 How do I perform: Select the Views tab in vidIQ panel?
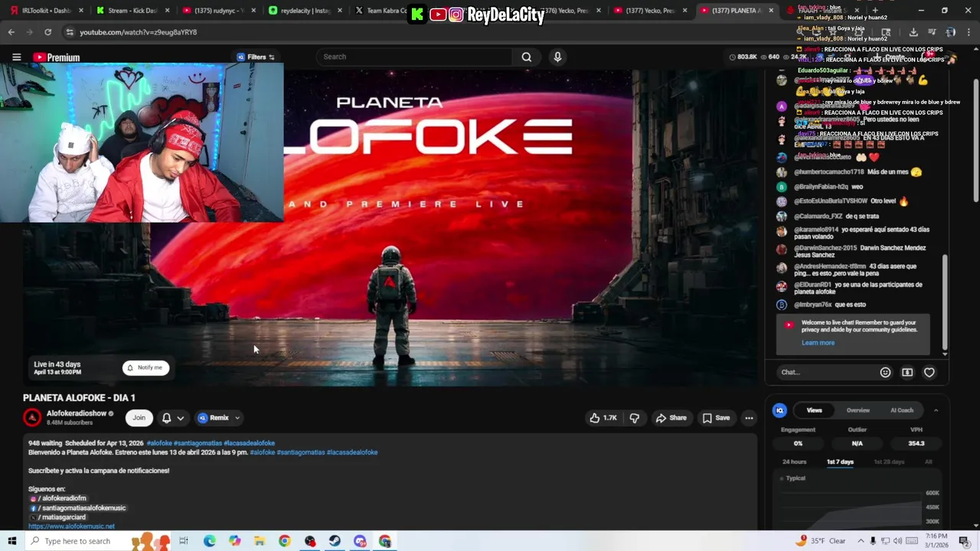[x=814, y=410]
